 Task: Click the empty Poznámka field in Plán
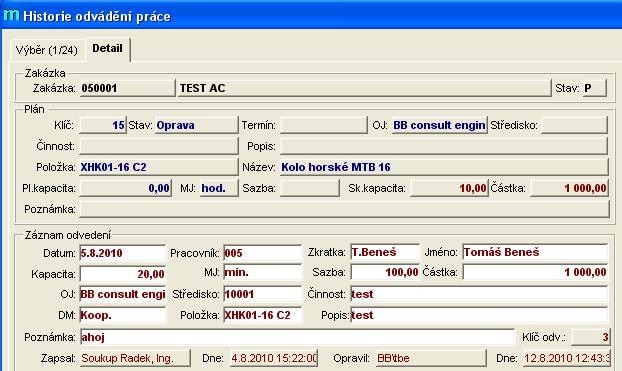coord(344,209)
